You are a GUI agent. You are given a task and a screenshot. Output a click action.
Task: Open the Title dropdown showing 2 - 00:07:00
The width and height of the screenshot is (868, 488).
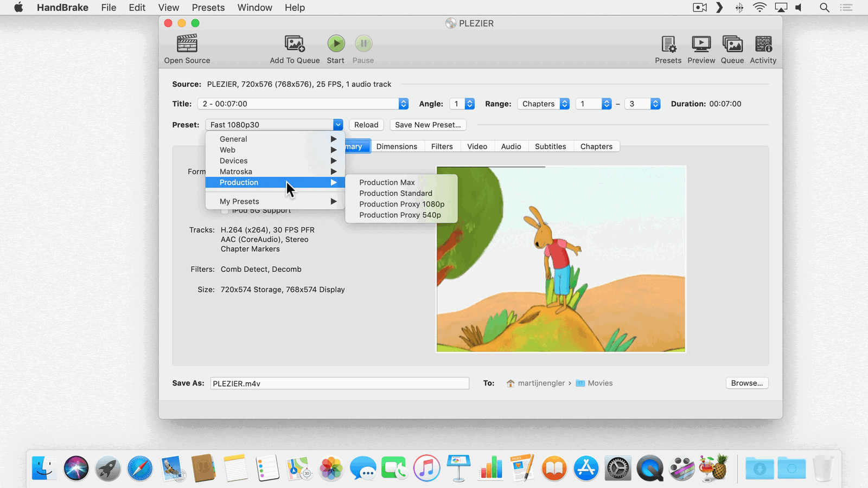[303, 104]
